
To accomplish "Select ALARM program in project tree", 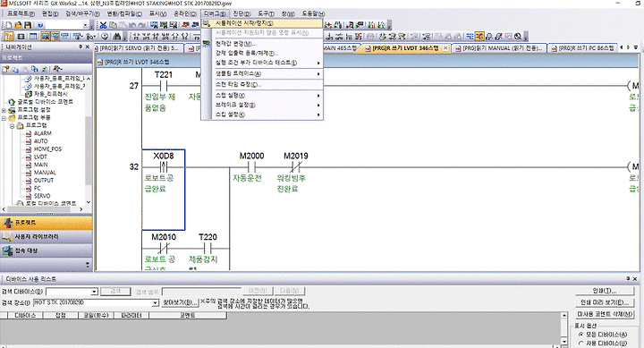I will (x=42, y=133).
